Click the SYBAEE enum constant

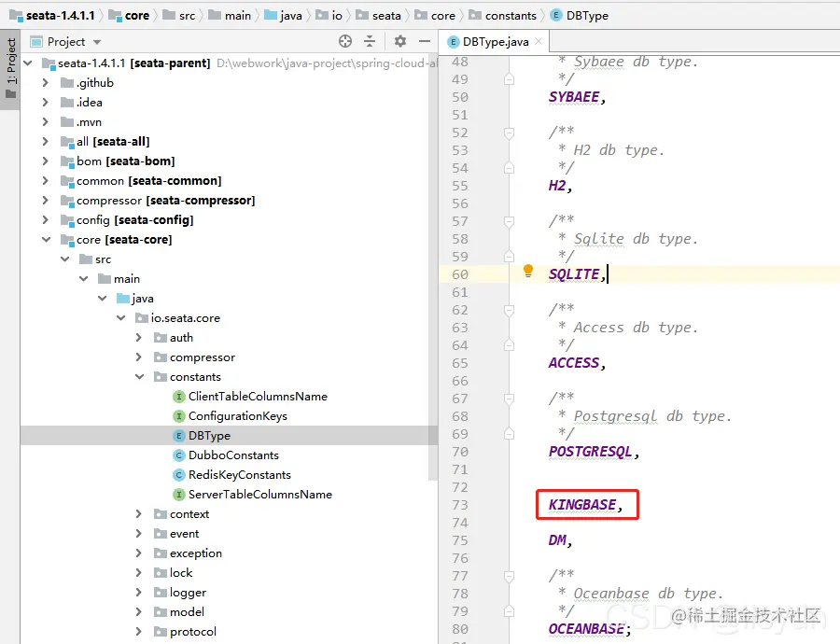coord(574,97)
